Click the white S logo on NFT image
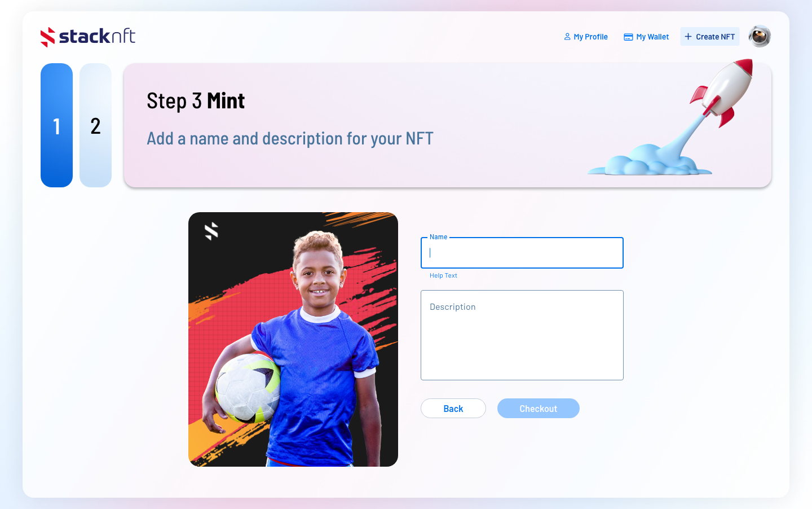The width and height of the screenshot is (812, 509). (211, 231)
